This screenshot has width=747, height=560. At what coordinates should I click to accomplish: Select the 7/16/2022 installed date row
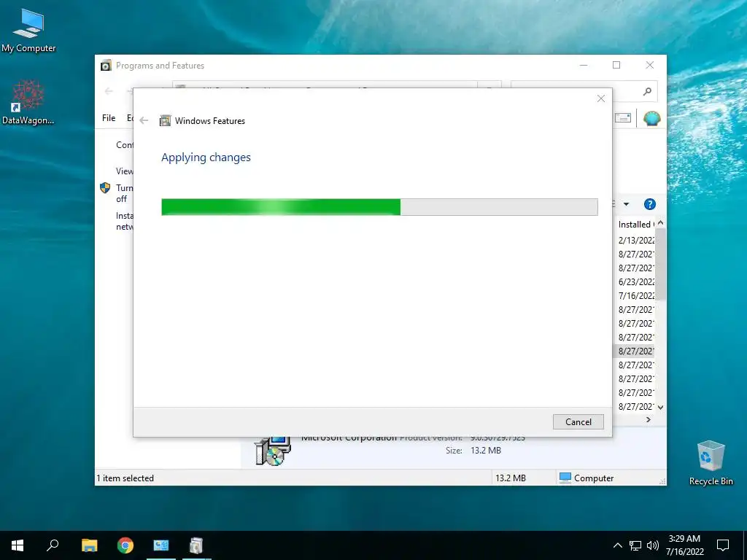(x=635, y=296)
